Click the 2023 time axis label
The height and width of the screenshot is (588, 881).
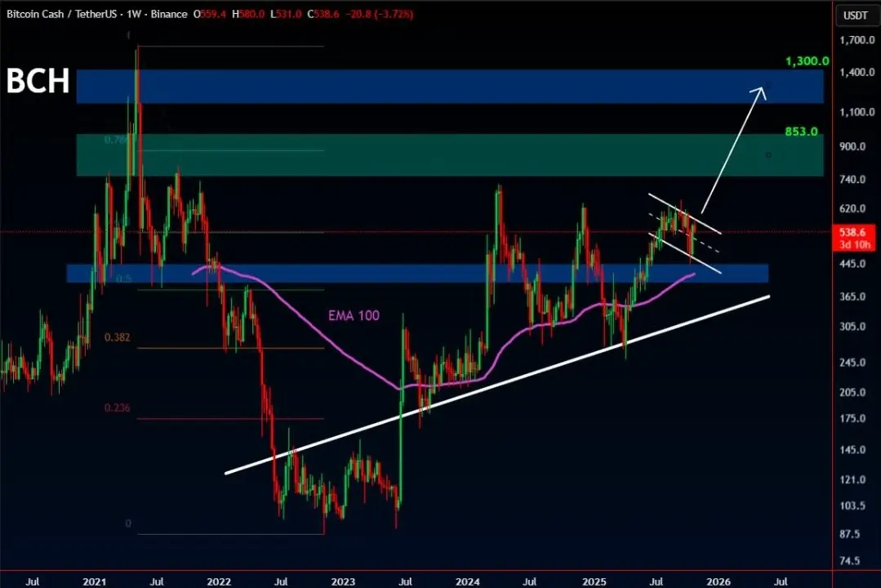tap(343, 581)
